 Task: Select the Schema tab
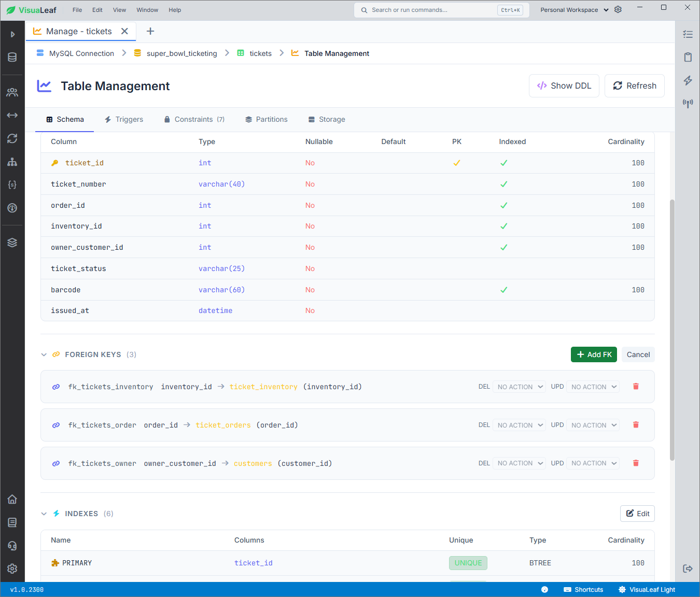point(65,119)
